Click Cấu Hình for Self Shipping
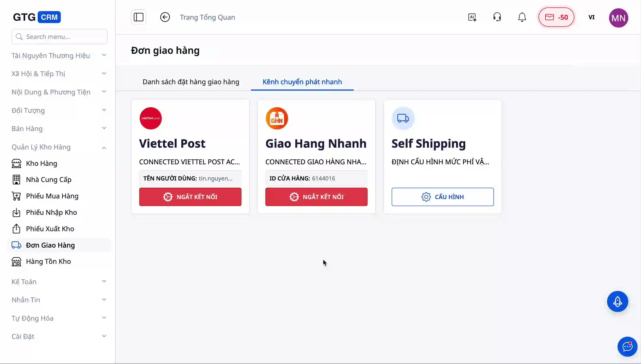The image size is (641, 364). (x=442, y=197)
